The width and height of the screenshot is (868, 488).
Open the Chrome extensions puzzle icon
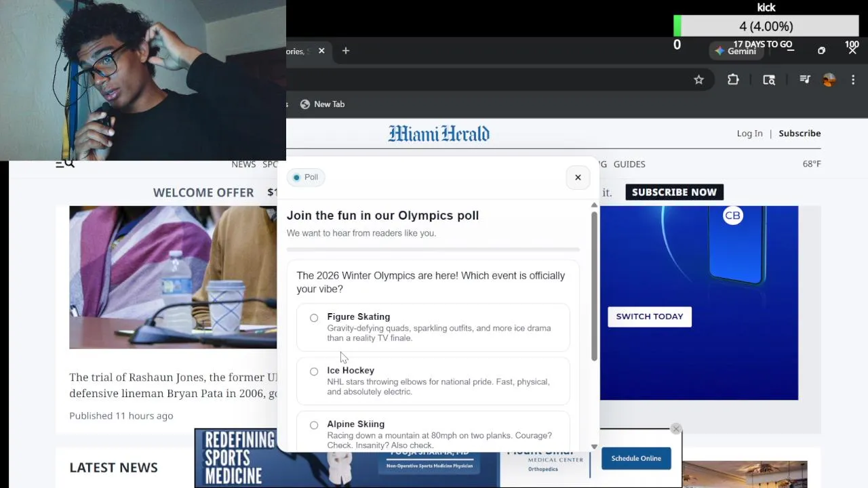pos(733,80)
